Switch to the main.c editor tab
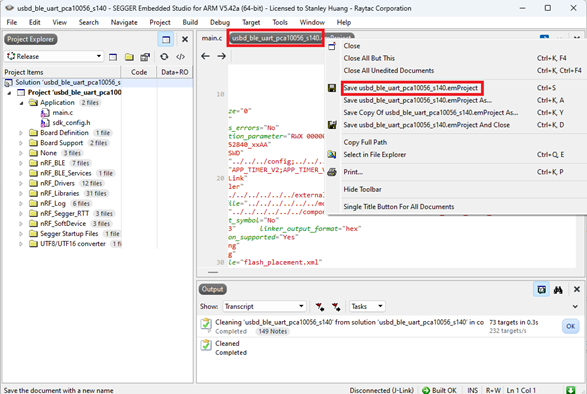This screenshot has width=587, height=394. tap(212, 38)
